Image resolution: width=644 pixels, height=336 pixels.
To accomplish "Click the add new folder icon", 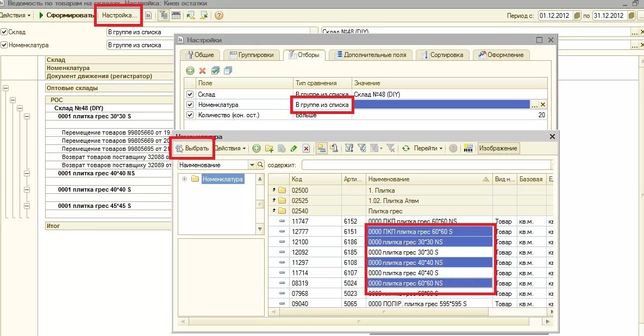I will pos(269,148).
